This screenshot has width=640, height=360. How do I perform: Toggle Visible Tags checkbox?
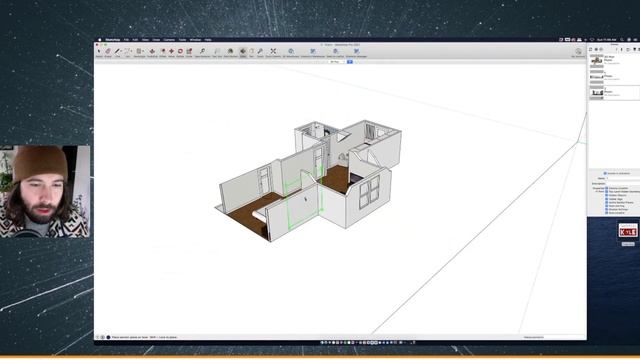click(x=607, y=199)
